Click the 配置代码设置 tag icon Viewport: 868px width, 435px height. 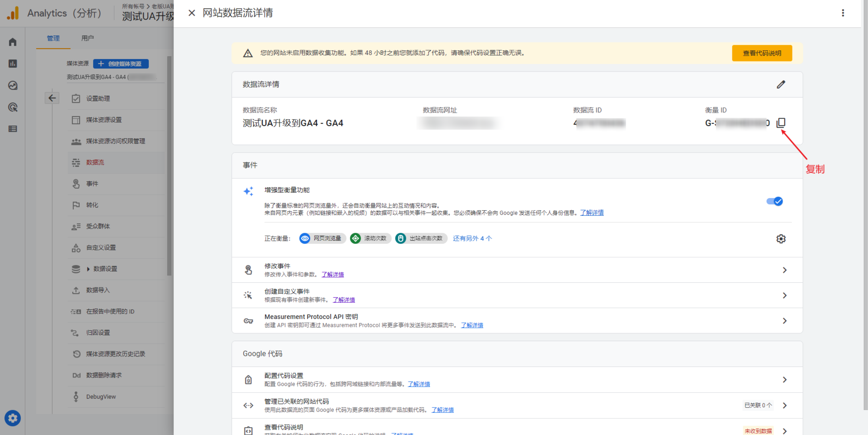coord(248,380)
